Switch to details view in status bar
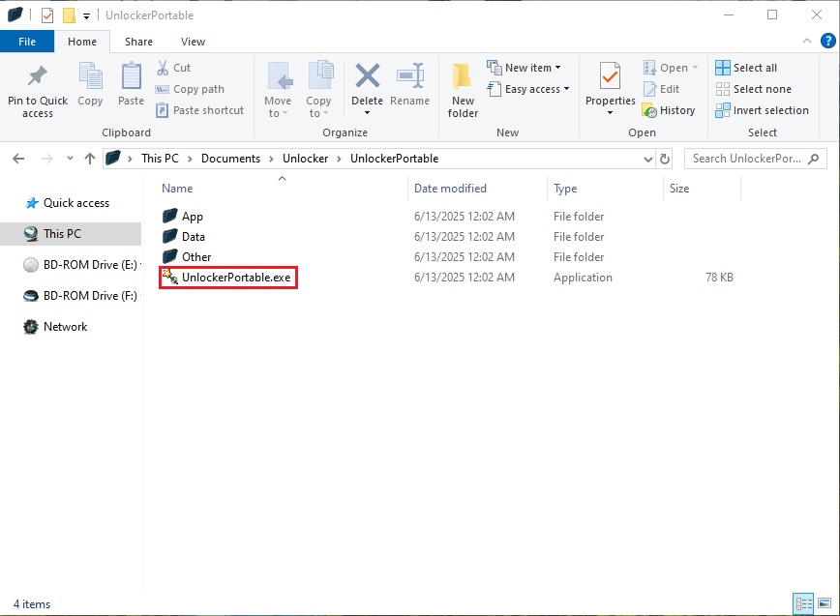 pyautogui.click(x=802, y=603)
